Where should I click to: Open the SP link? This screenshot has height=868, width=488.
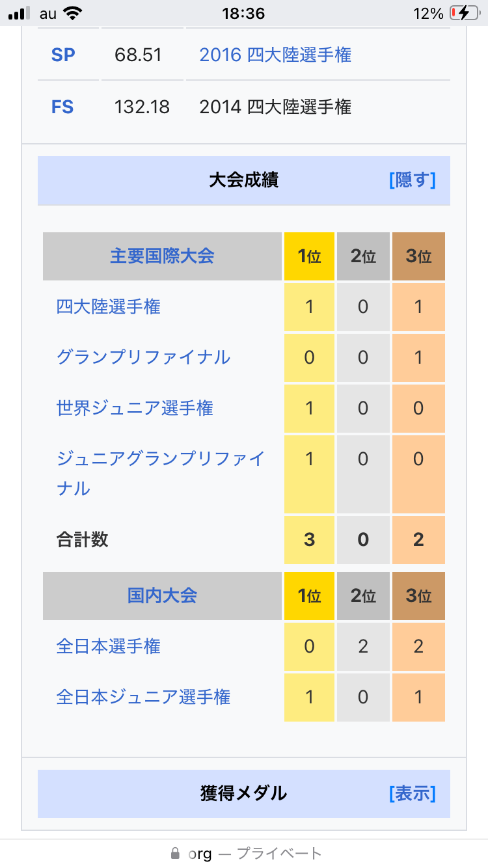[x=63, y=55]
